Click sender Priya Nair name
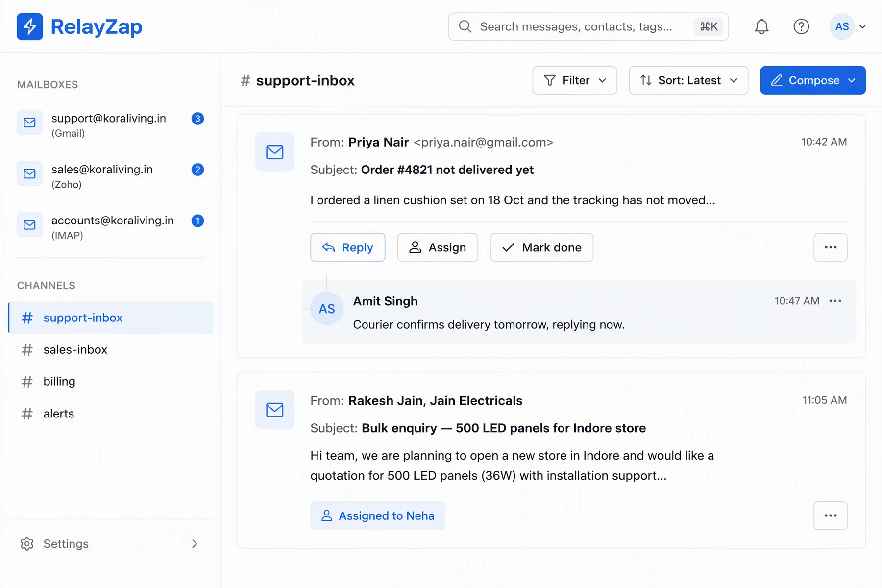 [379, 142]
